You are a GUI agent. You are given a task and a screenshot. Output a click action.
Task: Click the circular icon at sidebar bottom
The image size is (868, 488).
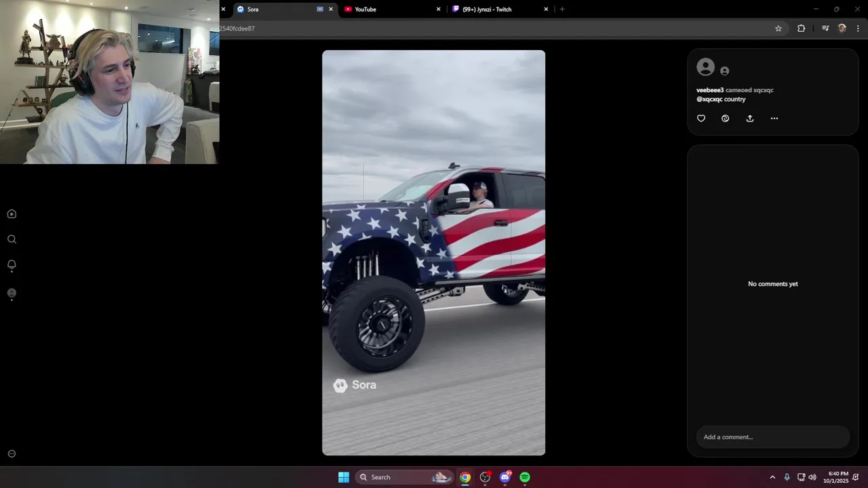coord(12,454)
